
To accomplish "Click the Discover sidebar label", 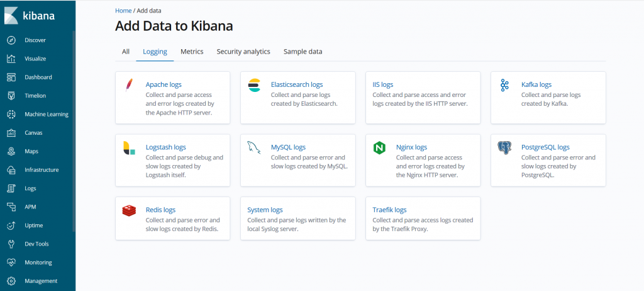I will pos(35,40).
